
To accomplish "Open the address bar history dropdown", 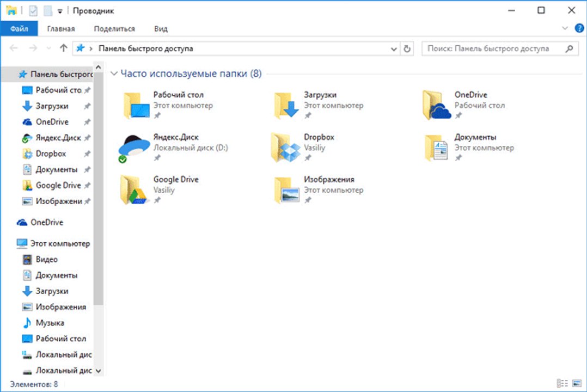I will [394, 48].
